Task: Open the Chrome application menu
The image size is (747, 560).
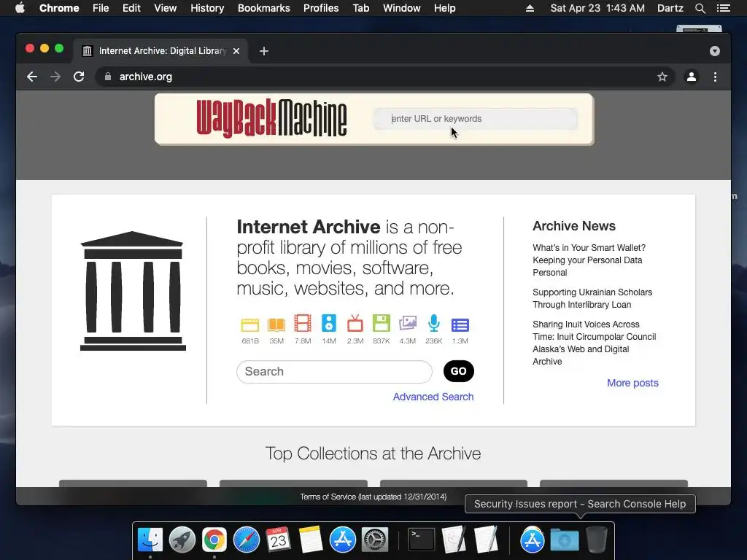Action: [59, 8]
